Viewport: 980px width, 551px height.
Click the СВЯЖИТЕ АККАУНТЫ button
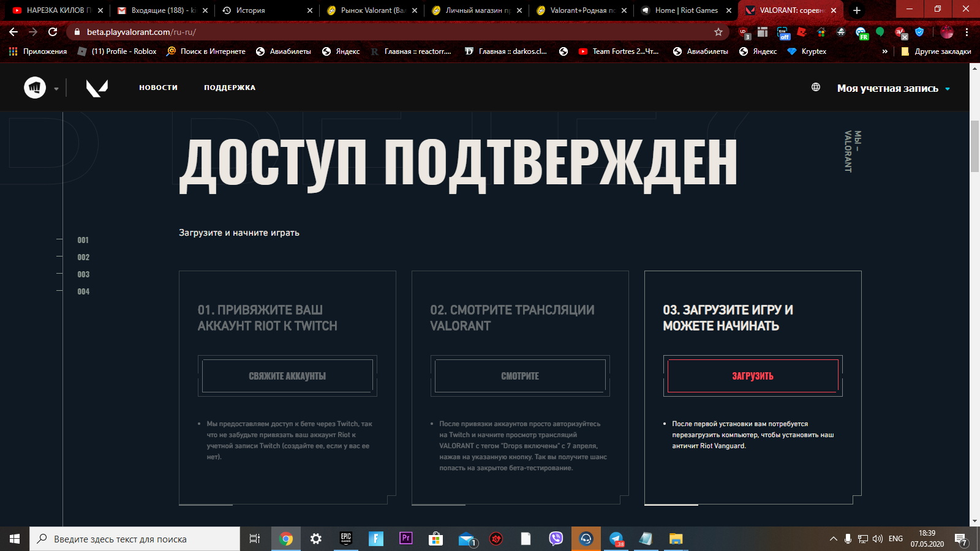coord(287,376)
